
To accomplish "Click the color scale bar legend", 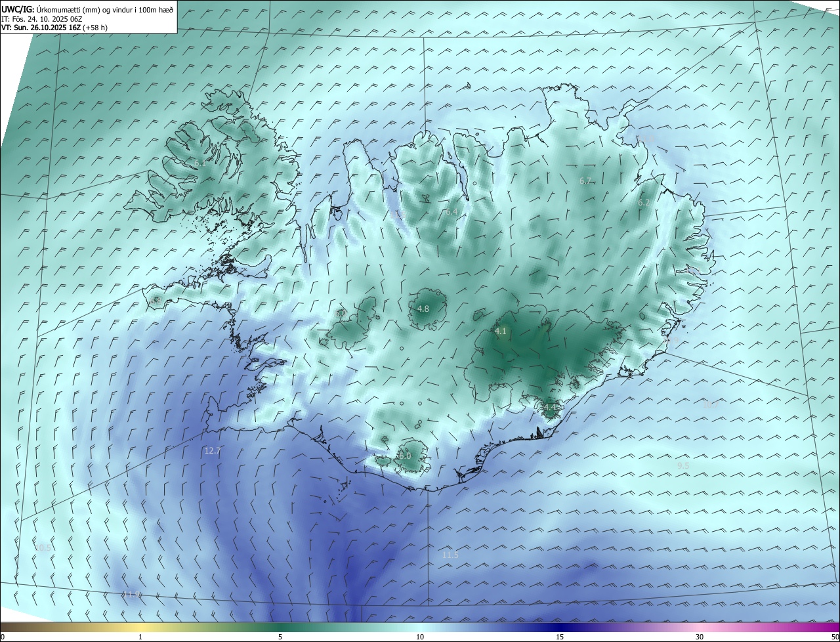I will pos(420,628).
